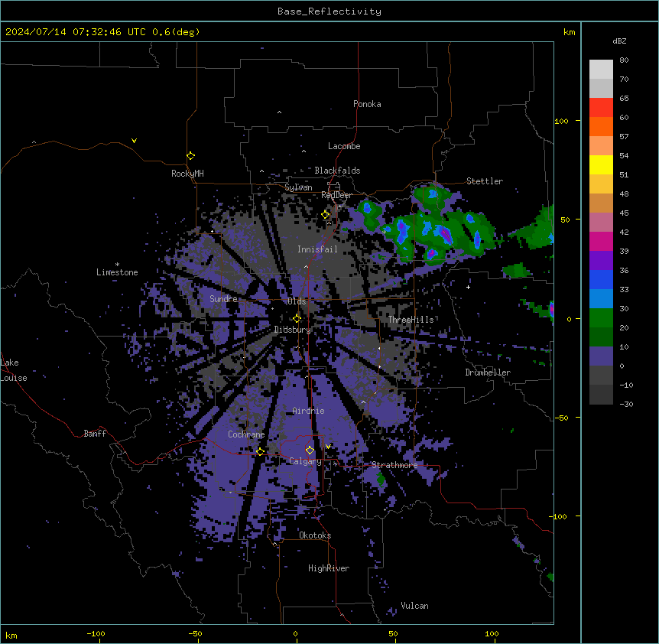
Task: Click the Calgary city label
Action: point(305,461)
